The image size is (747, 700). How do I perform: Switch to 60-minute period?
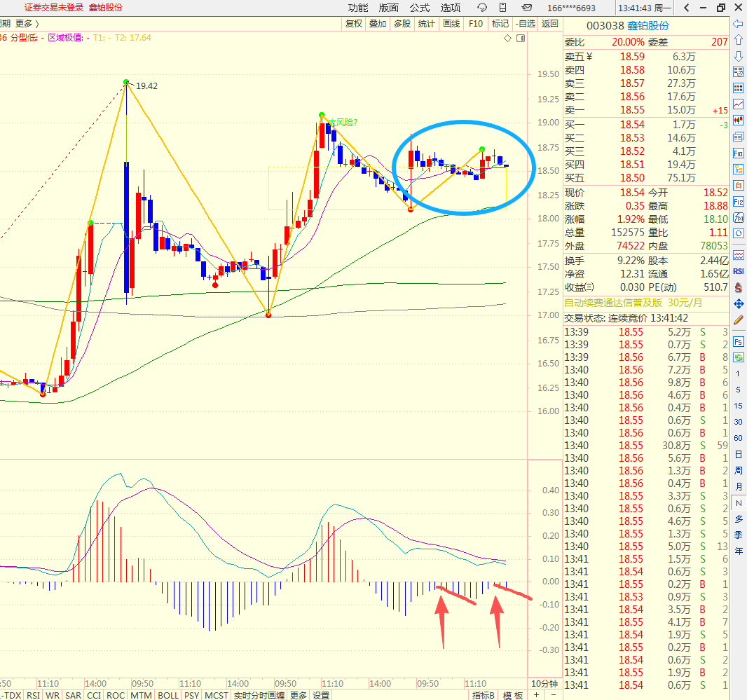pyautogui.click(x=738, y=439)
